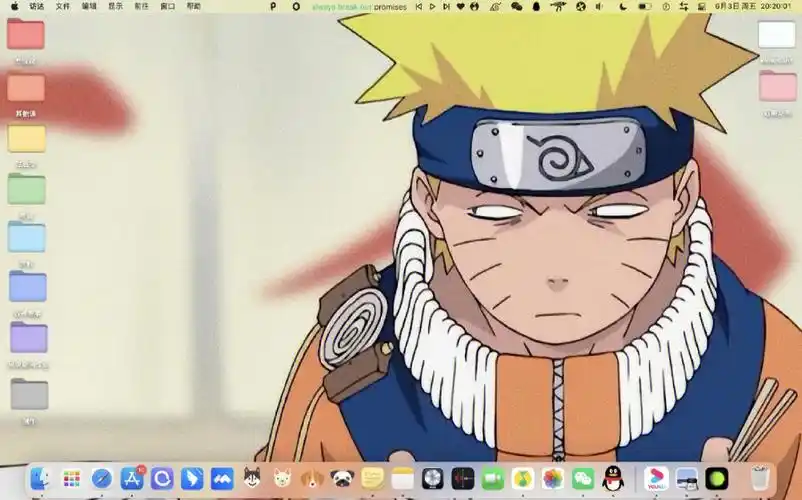Open the 文件 (File) menu
The height and width of the screenshot is (500, 802).
[x=63, y=6]
